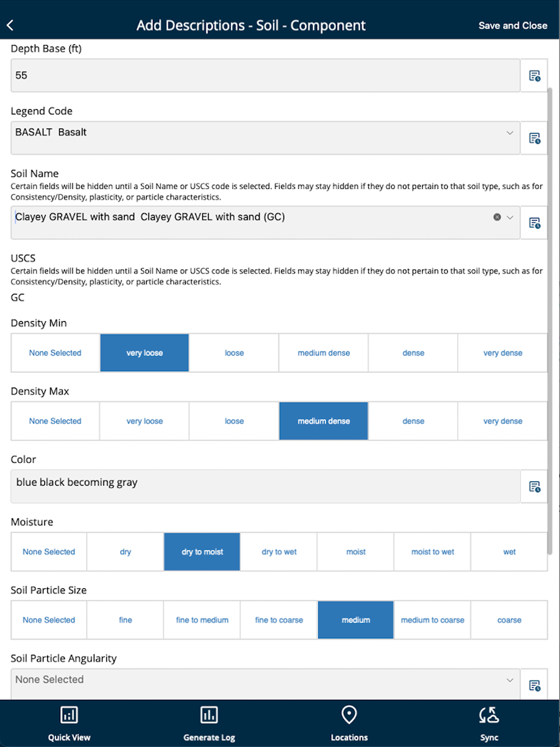Screen dimensions: 560x747
Task: Choose moist for Moisture
Action: [x=356, y=552]
